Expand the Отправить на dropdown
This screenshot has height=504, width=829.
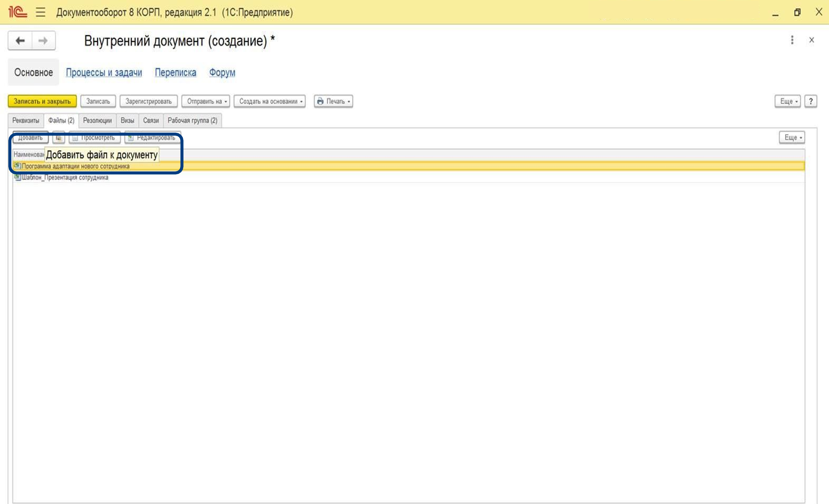[206, 101]
